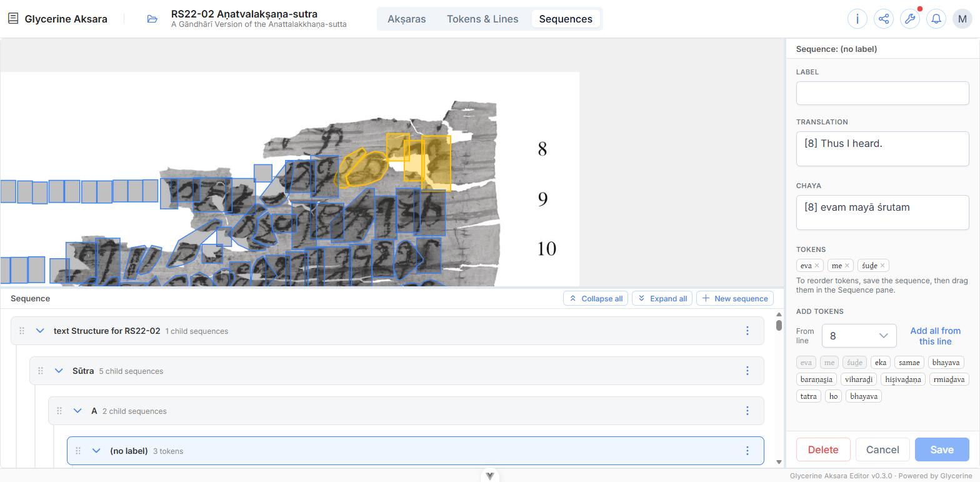Collapse the Sūtra sequence node
Viewport: 980px width, 482px height.
pos(59,371)
